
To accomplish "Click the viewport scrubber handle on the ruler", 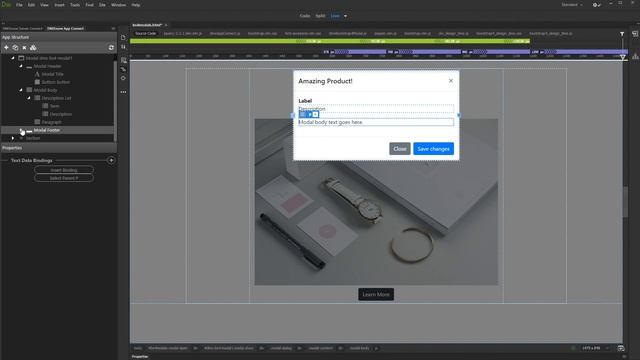I will point(622,57).
